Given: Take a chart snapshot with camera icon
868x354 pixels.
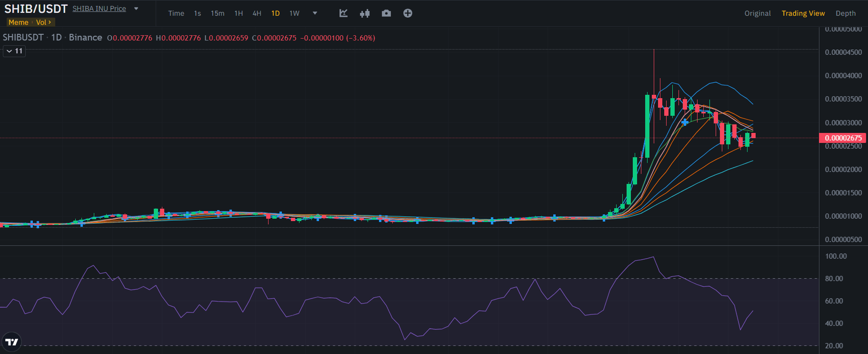Looking at the screenshot, I should 386,13.
